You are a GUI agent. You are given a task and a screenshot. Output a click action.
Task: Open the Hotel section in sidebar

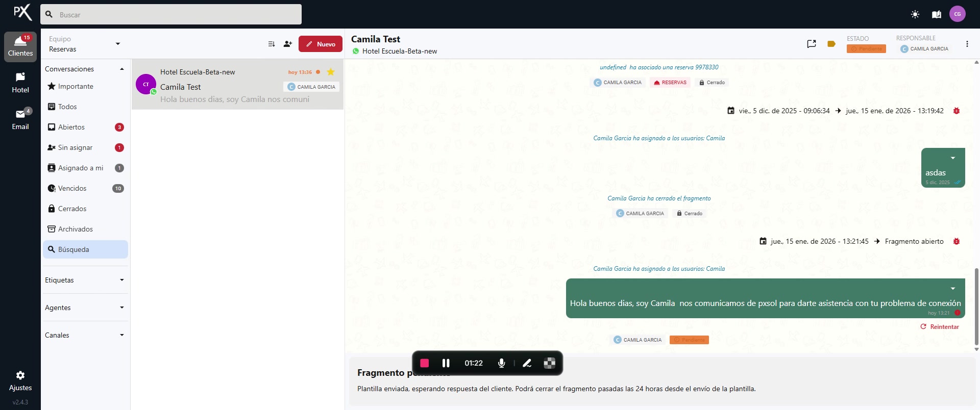[20, 83]
